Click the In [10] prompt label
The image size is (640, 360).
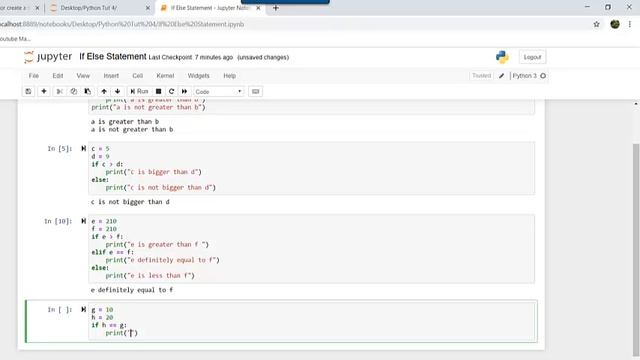click(x=58, y=221)
